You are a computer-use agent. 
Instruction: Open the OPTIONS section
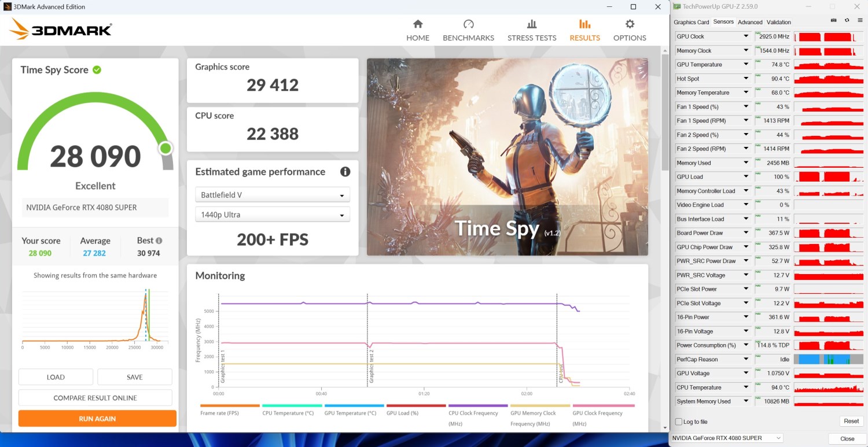click(x=630, y=31)
